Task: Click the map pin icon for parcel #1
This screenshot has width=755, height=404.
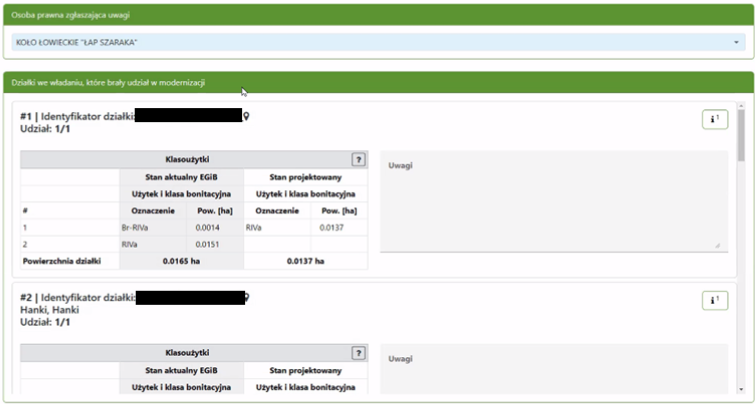Action: coord(247,116)
